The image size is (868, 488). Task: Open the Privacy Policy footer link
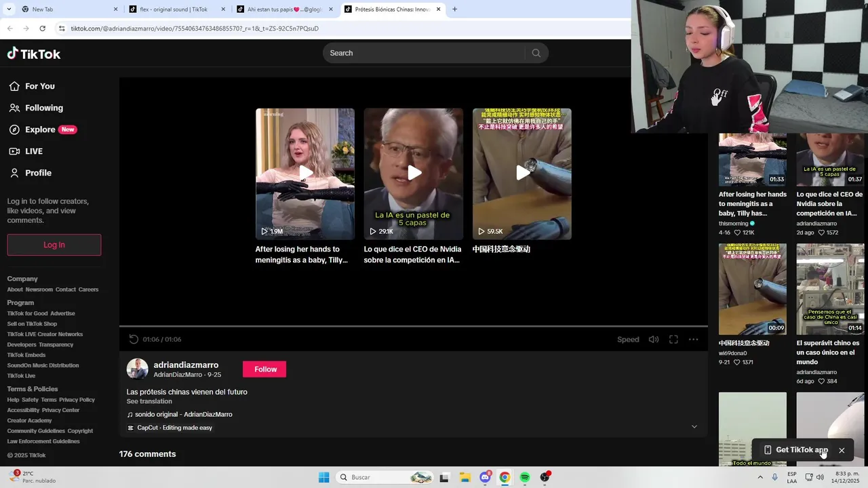click(77, 400)
